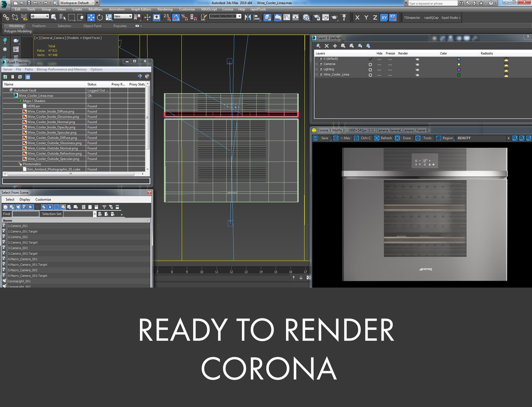This screenshot has width=532, height=407.
Task: Click the Bind to Space Warp icon
Action: (x=24, y=17)
